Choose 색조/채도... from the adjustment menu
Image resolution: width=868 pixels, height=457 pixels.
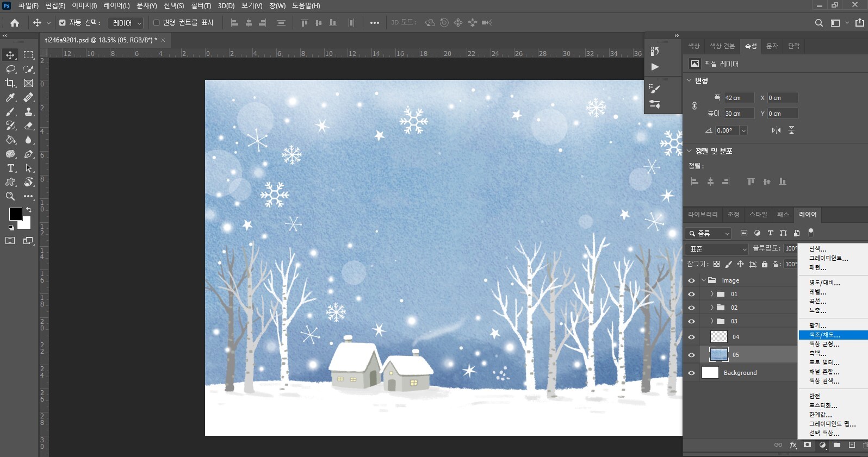[x=833, y=335]
